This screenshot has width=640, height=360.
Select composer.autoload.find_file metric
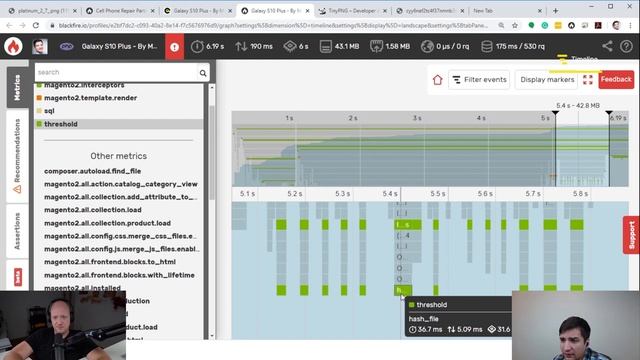click(93, 171)
